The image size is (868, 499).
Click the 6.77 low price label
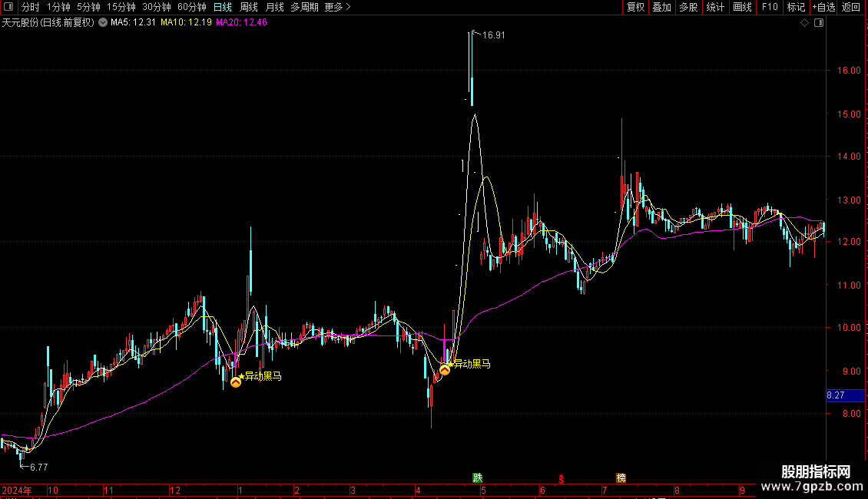38,468
